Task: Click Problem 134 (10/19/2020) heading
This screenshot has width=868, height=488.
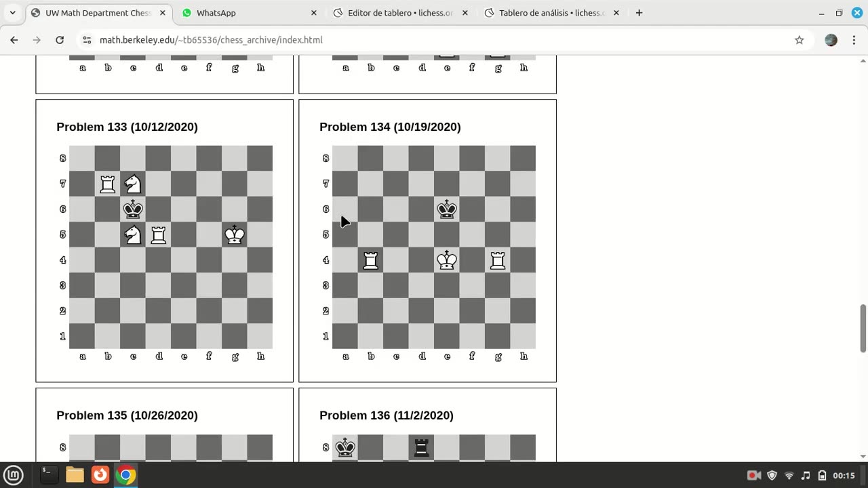Action: [390, 127]
